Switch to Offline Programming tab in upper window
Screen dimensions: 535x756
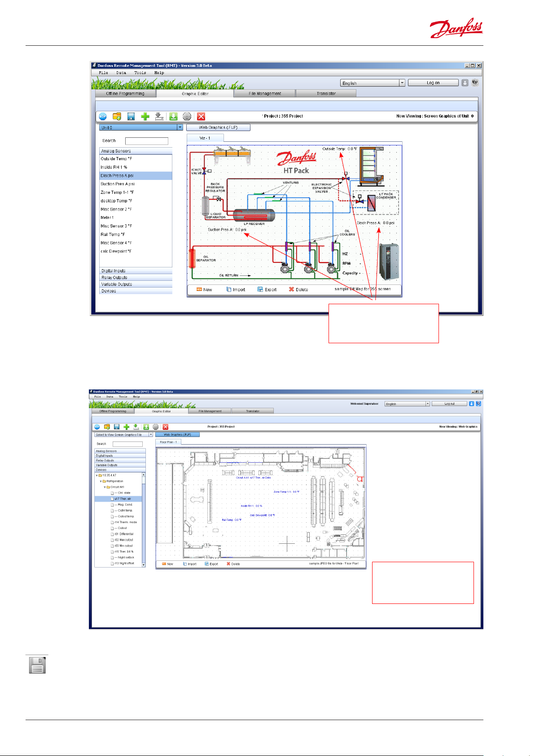tap(125, 94)
